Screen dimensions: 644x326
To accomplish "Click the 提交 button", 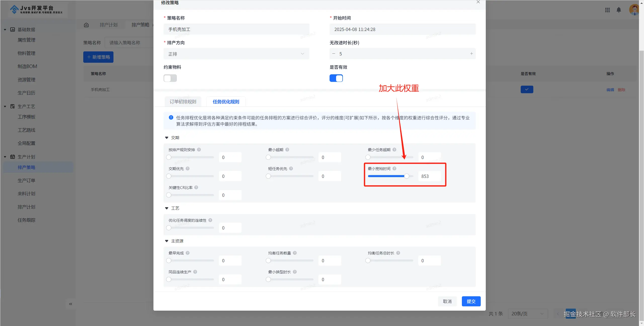I will (x=471, y=301).
